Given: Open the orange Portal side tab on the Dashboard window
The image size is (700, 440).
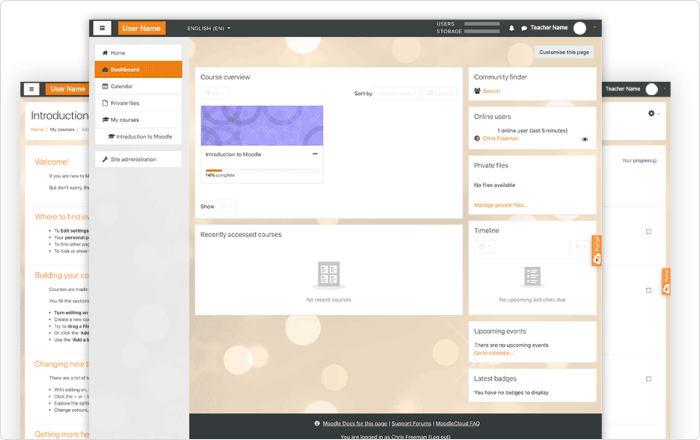Looking at the screenshot, I should (x=596, y=250).
